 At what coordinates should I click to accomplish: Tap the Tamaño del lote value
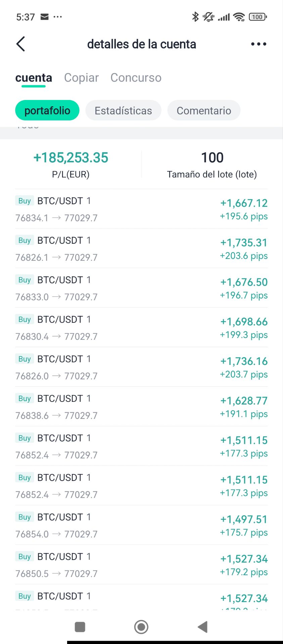(212, 158)
